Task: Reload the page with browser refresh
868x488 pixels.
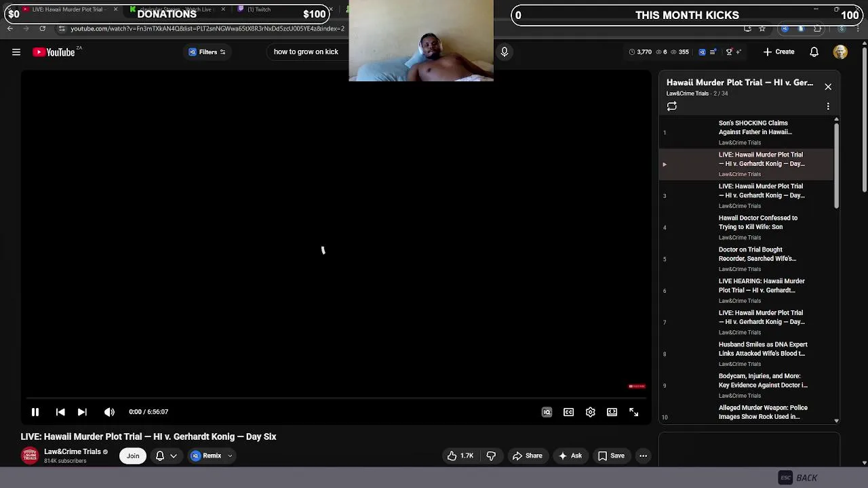Action: (42, 28)
